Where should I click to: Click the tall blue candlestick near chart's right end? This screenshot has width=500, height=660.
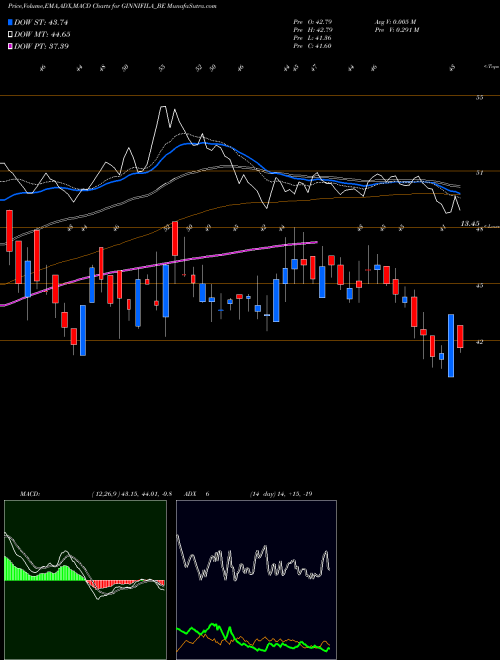pyautogui.click(x=451, y=345)
